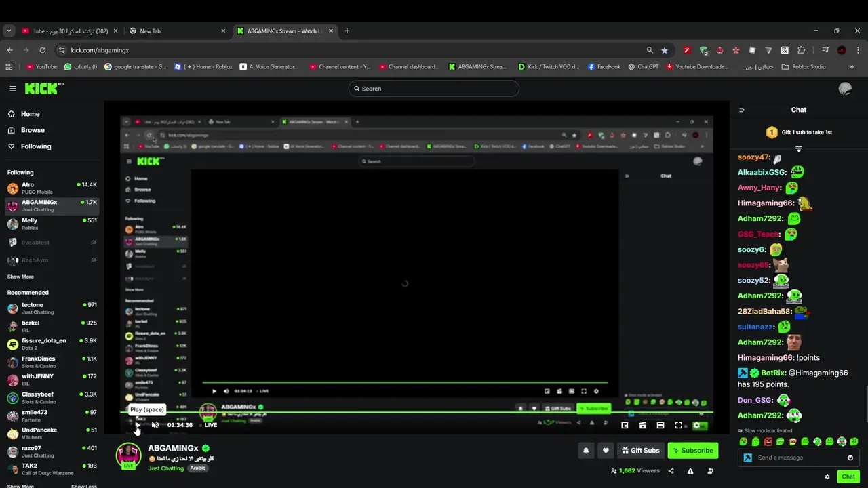Collapse recommended list with Show Less
This screenshot has height=488, width=868.
pos(84,486)
